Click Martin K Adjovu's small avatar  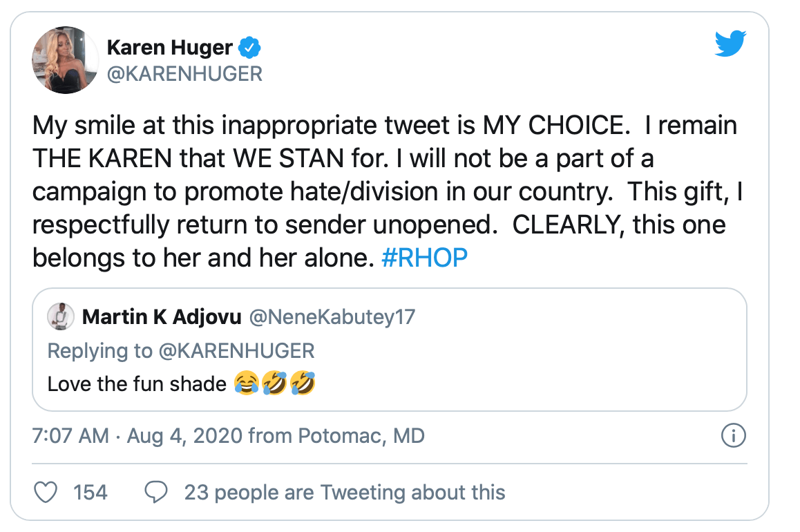(60, 317)
